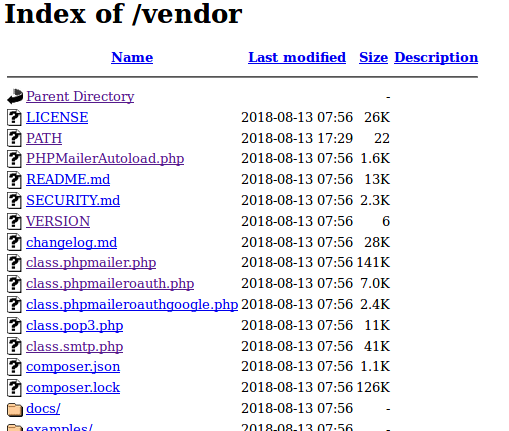Open PHPMailerAutoload.php file link
Viewport: 509px width, 431px height.
click(105, 159)
